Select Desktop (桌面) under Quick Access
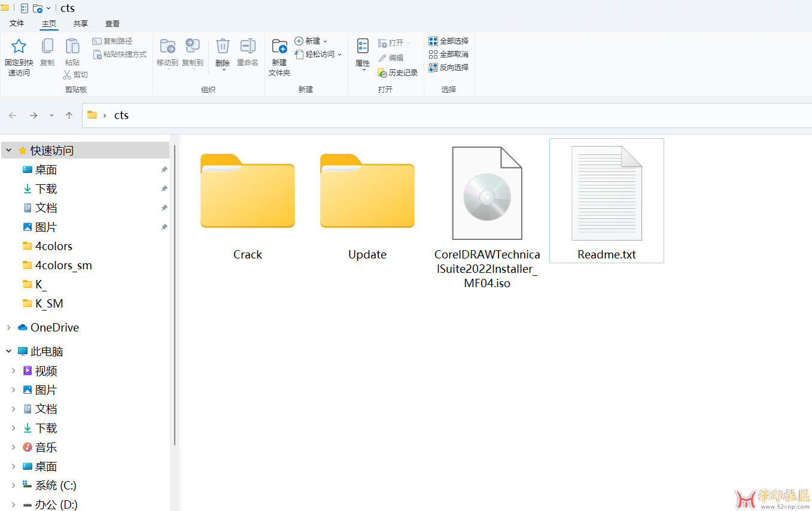The height and width of the screenshot is (511, 812). (46, 170)
